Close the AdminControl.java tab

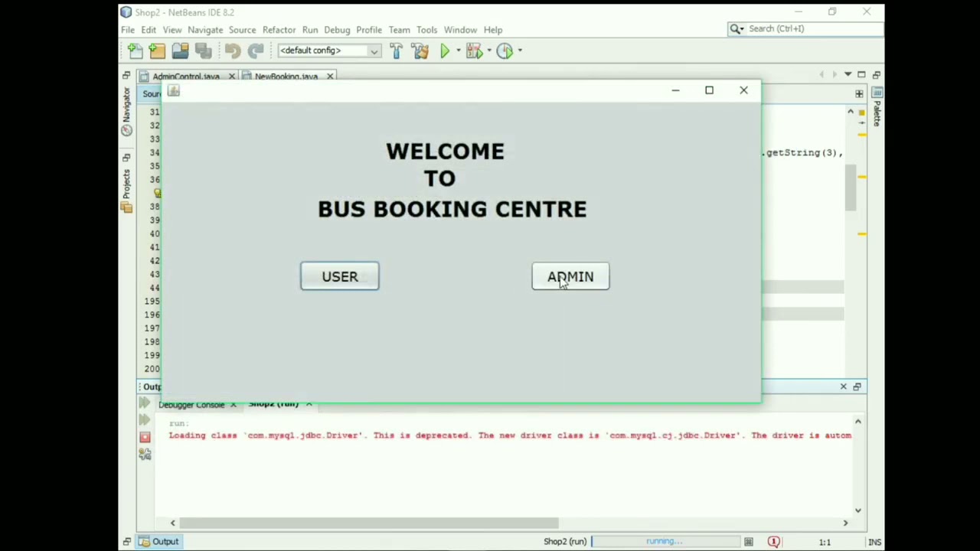(x=231, y=77)
